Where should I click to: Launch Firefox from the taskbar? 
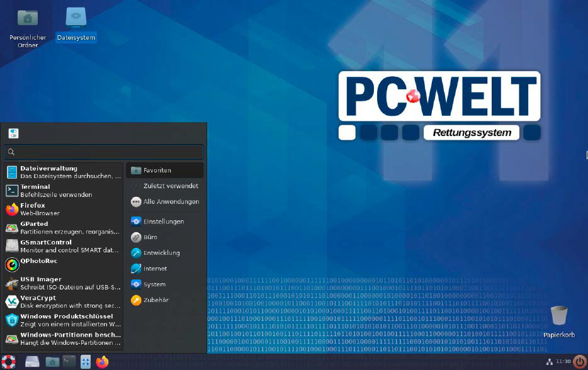[102, 362]
